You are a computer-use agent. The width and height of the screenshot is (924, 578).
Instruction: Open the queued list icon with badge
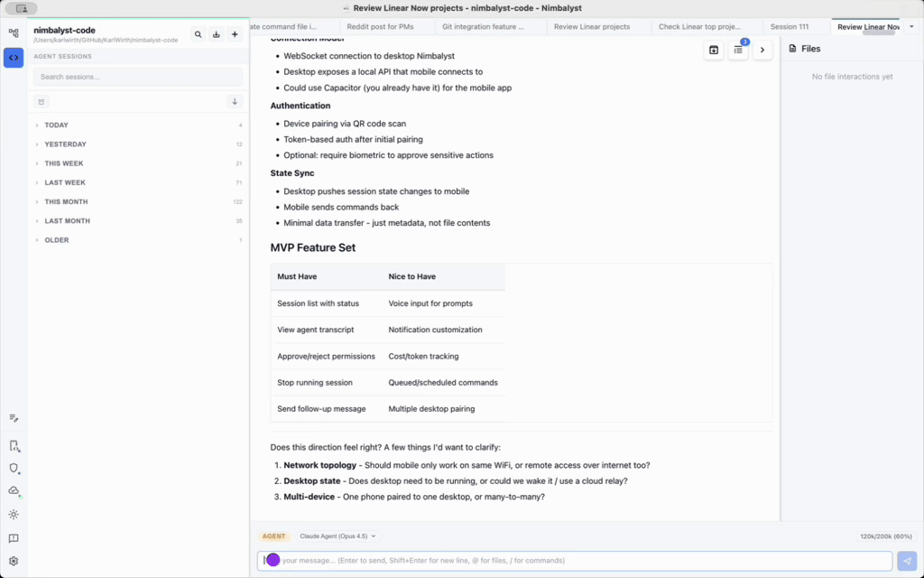738,50
